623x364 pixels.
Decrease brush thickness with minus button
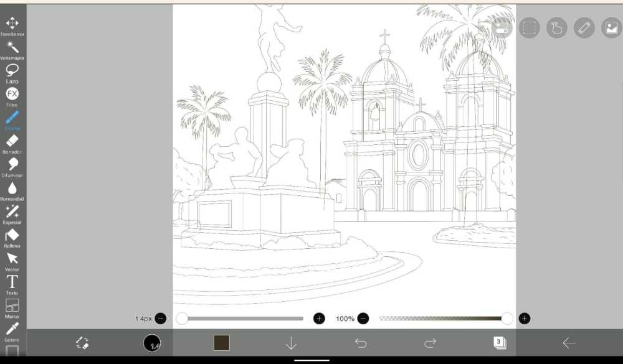click(x=161, y=319)
